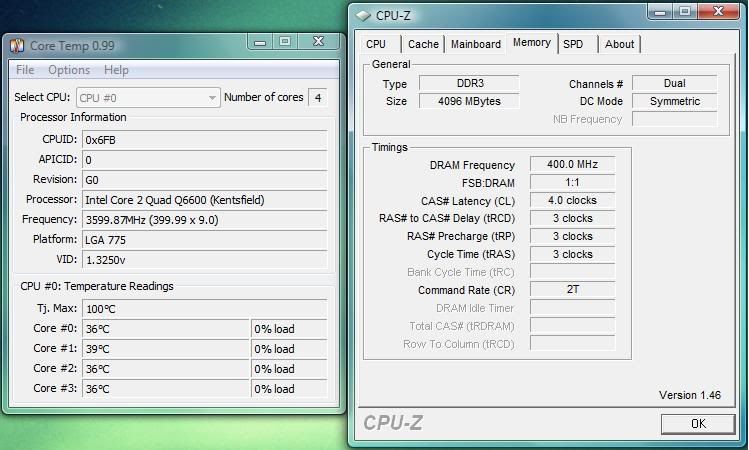This screenshot has height=450, width=749.
Task: Open the File menu in Core Temp
Action: tap(25, 70)
